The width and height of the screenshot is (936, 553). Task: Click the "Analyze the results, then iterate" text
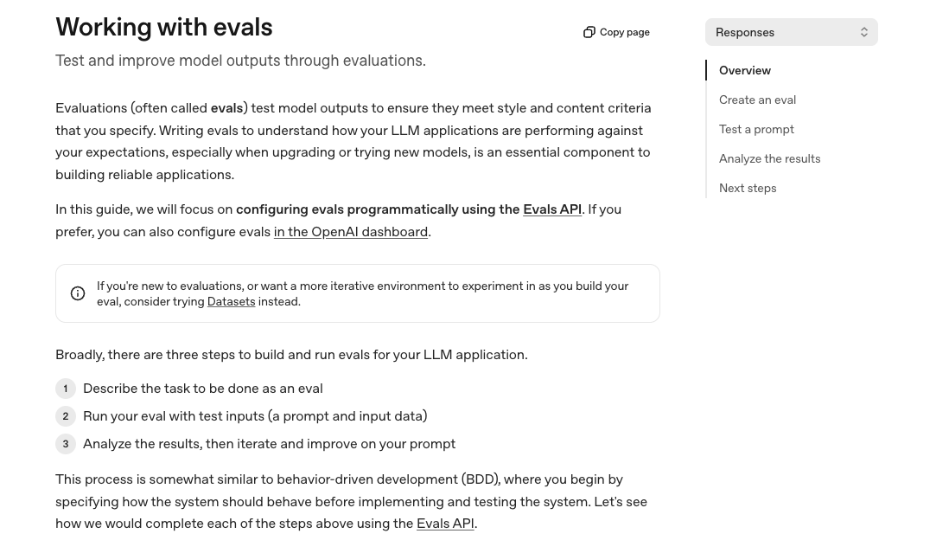269,444
